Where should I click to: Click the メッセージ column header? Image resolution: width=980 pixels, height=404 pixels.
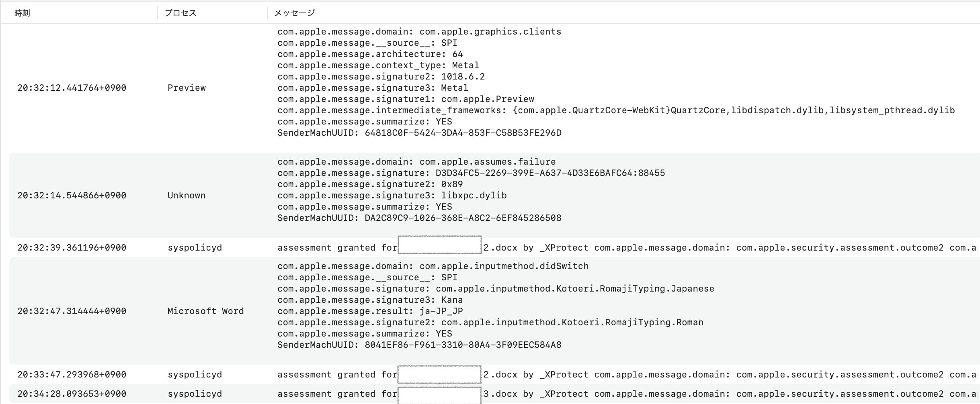295,13
